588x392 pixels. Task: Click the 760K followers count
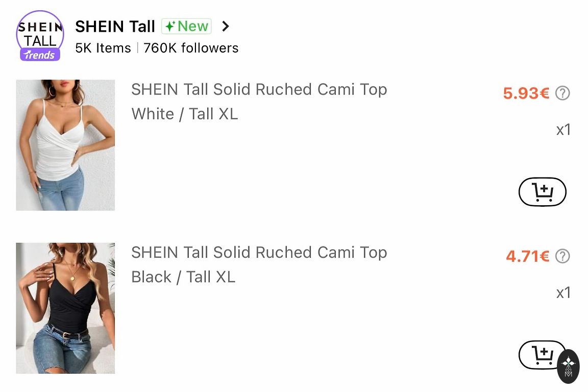pyautogui.click(x=191, y=48)
